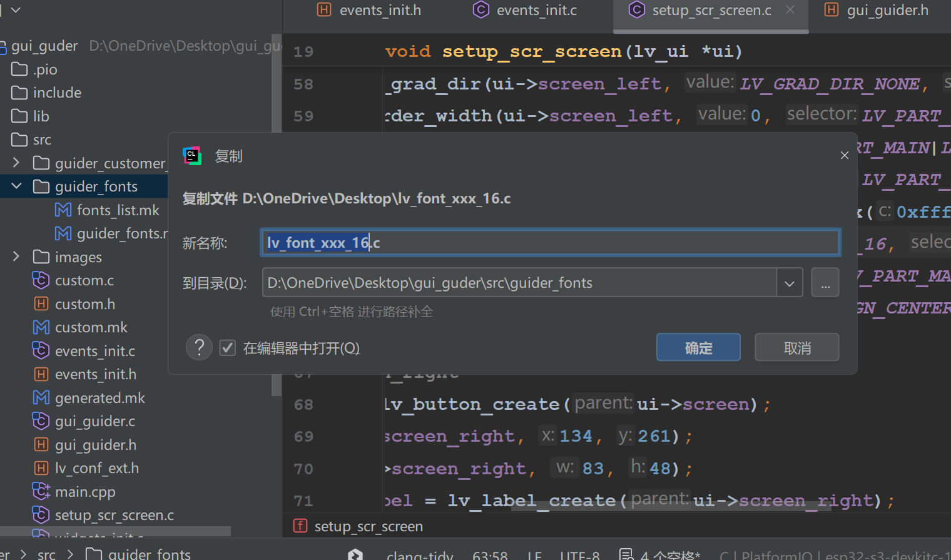Click the .pio folder icon
Image resolution: width=951 pixels, height=560 pixels.
(x=19, y=69)
